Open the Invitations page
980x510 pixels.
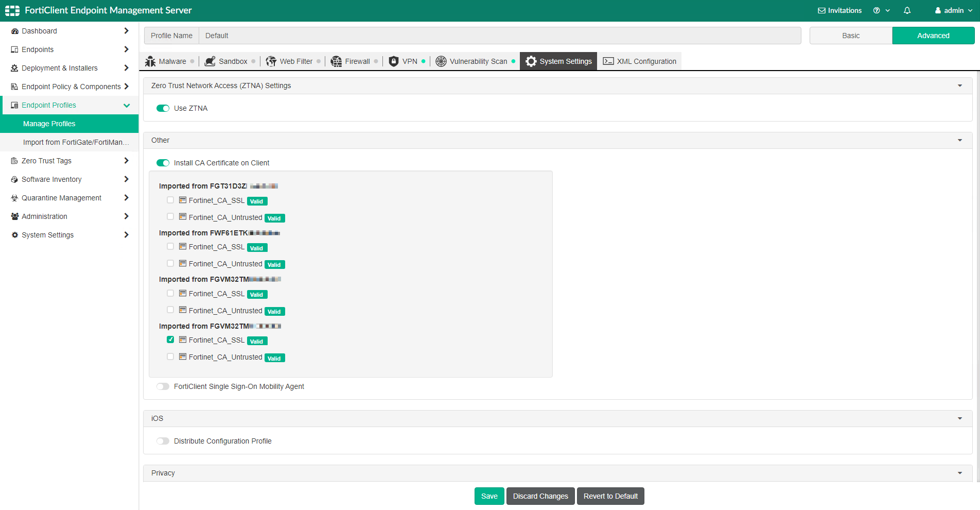pyautogui.click(x=839, y=10)
